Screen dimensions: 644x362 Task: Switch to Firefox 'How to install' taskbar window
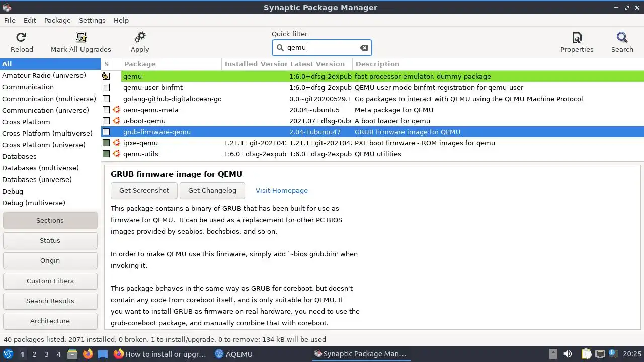[160, 354]
